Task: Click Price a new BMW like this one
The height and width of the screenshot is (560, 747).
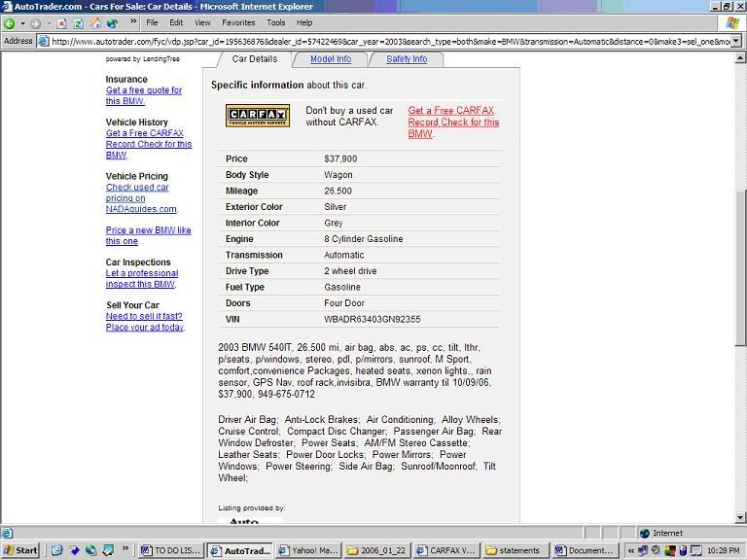Action: tap(148, 235)
